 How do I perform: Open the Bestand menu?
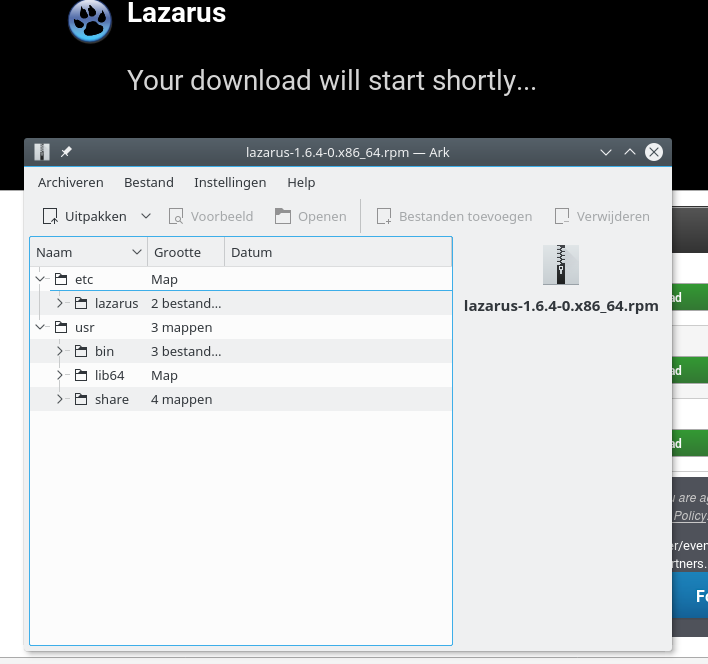[x=149, y=182]
